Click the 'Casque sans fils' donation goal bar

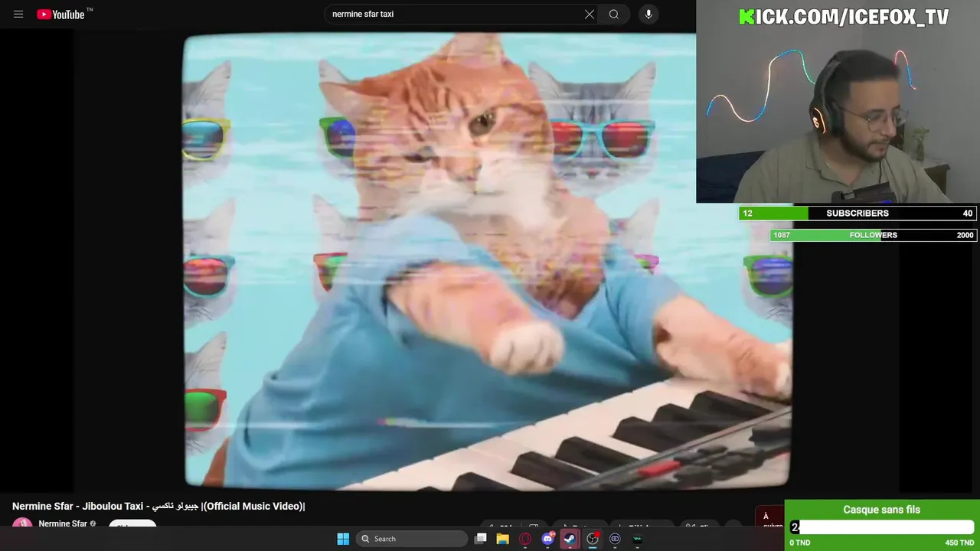click(882, 527)
